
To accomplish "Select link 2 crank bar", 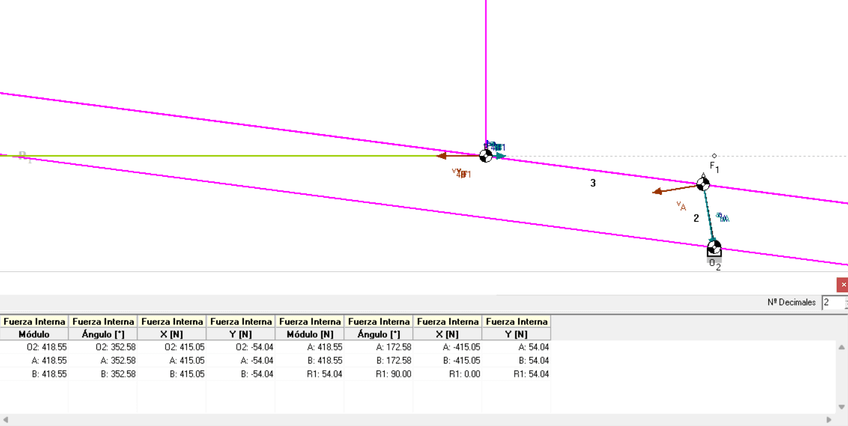I will [x=708, y=215].
